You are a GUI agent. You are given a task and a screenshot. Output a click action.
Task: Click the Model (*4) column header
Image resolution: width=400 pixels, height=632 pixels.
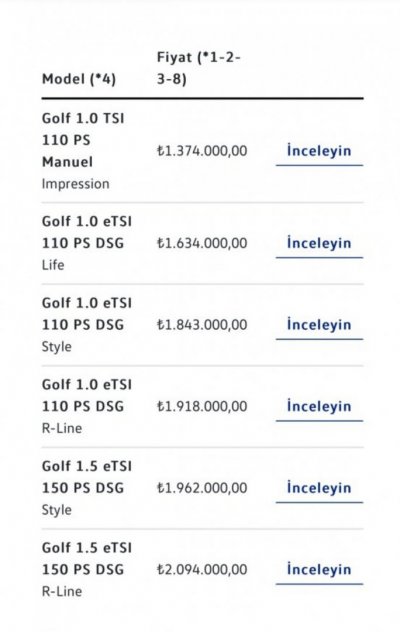coord(79,79)
